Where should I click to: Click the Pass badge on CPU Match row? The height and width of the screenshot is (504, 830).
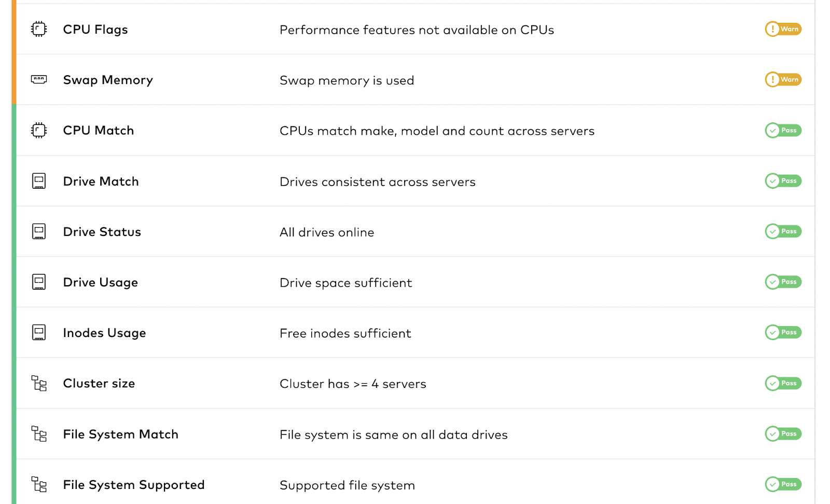point(783,130)
